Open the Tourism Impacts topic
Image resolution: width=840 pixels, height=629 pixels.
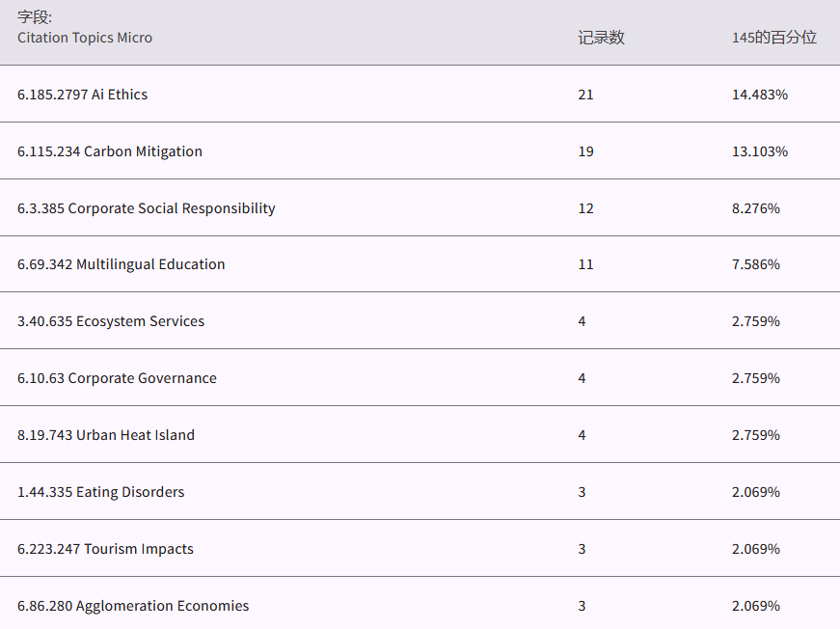click(105, 549)
